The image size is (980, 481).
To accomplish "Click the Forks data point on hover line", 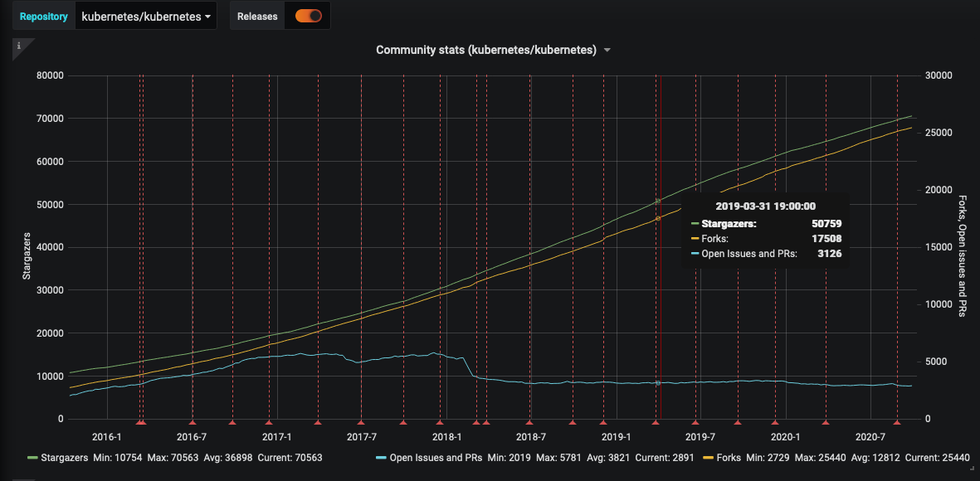I will pos(658,218).
